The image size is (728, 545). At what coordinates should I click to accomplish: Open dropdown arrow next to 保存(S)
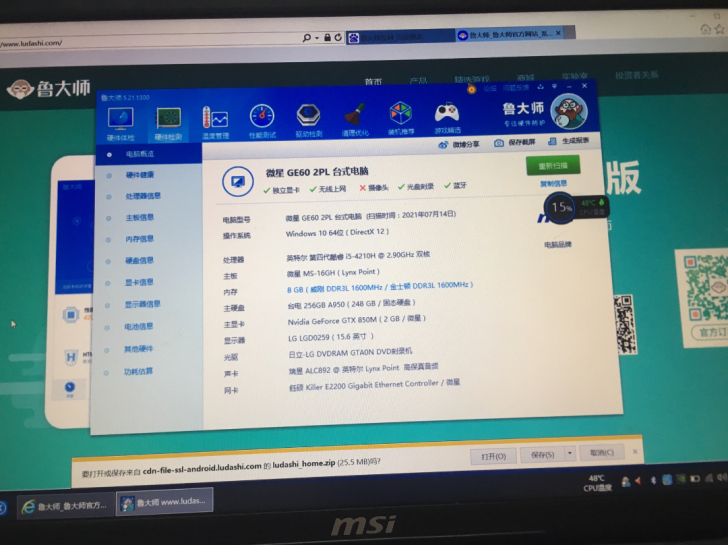point(570,453)
